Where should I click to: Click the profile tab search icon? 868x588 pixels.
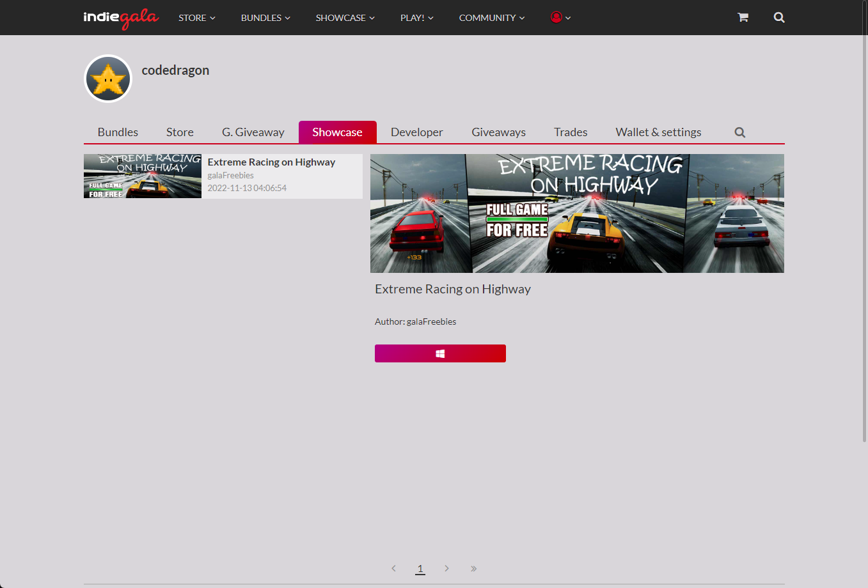[740, 132]
